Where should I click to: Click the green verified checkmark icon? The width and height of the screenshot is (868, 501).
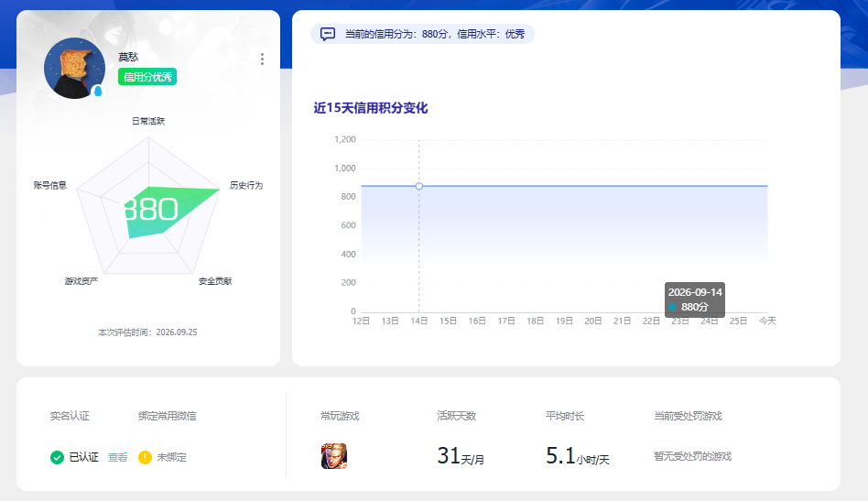pos(57,457)
